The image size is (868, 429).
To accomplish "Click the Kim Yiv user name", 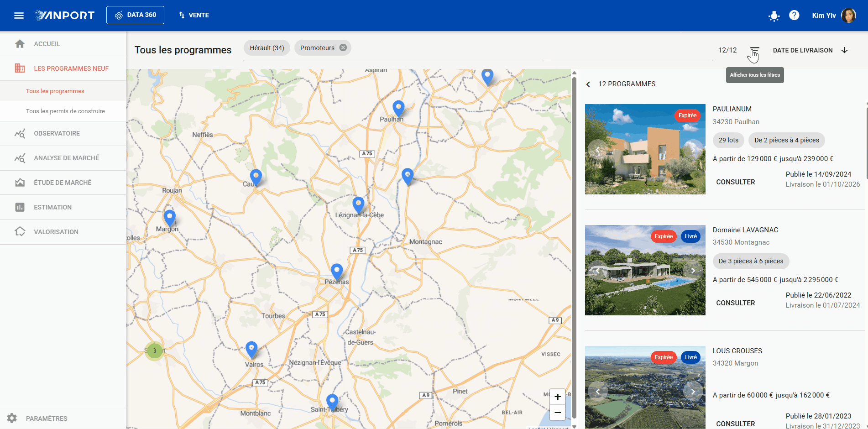I will tap(824, 16).
